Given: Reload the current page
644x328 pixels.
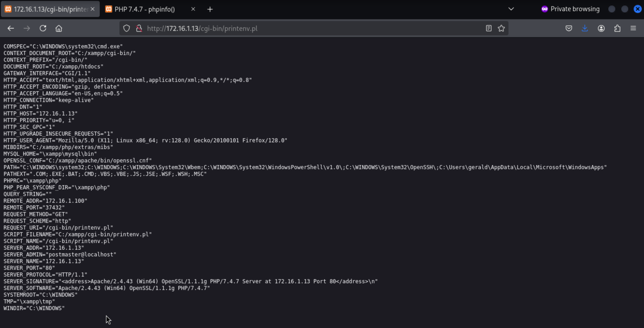Looking at the screenshot, I should (x=43, y=28).
